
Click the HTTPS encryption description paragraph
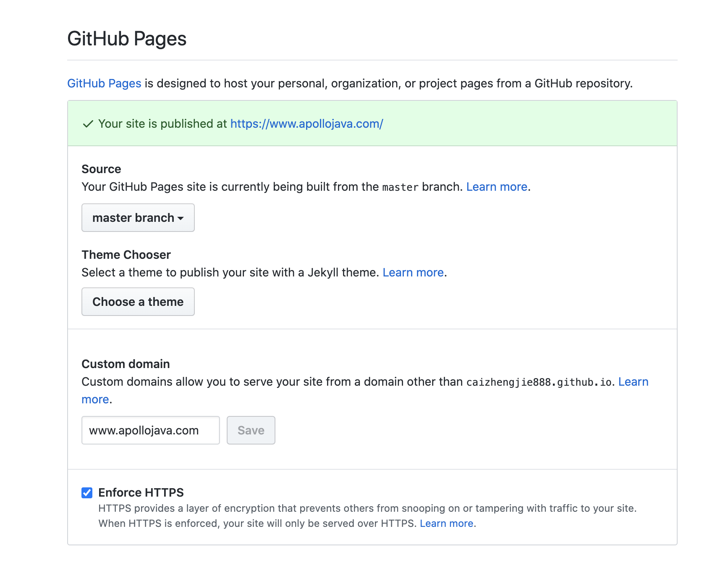pos(367,508)
